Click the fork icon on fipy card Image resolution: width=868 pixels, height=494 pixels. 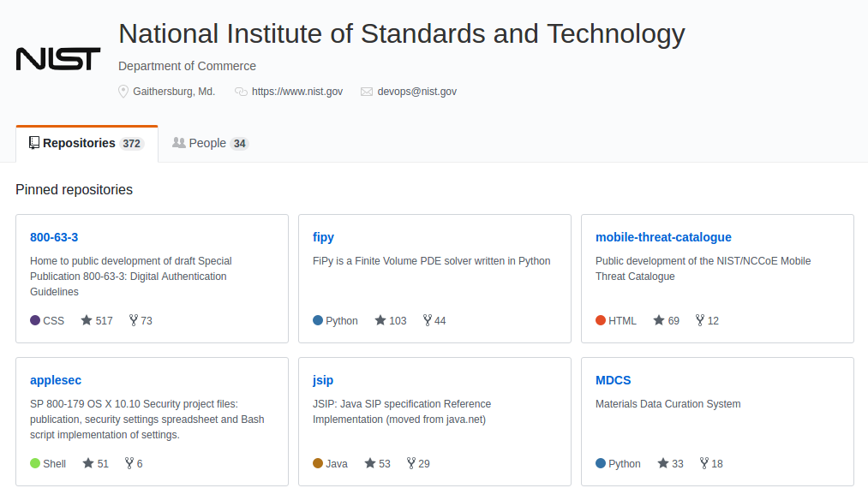[428, 320]
